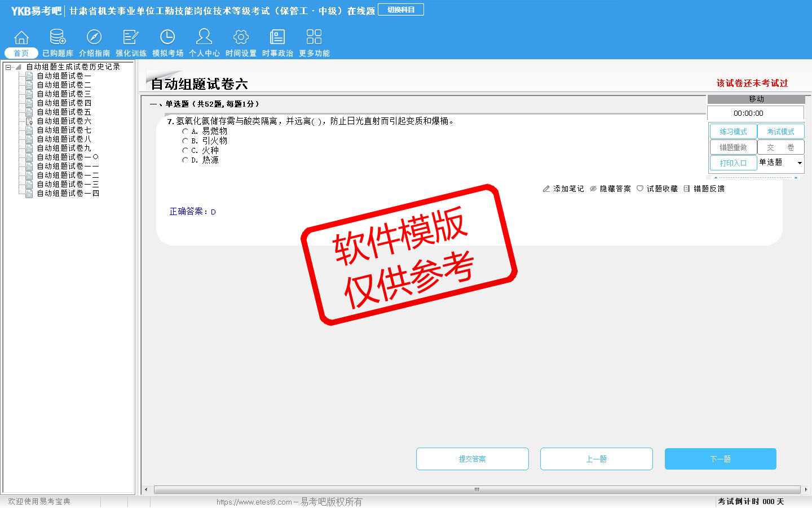Click the folder icon of 自动组题生成试卷历史记录
812x508 pixels.
pos(19,67)
